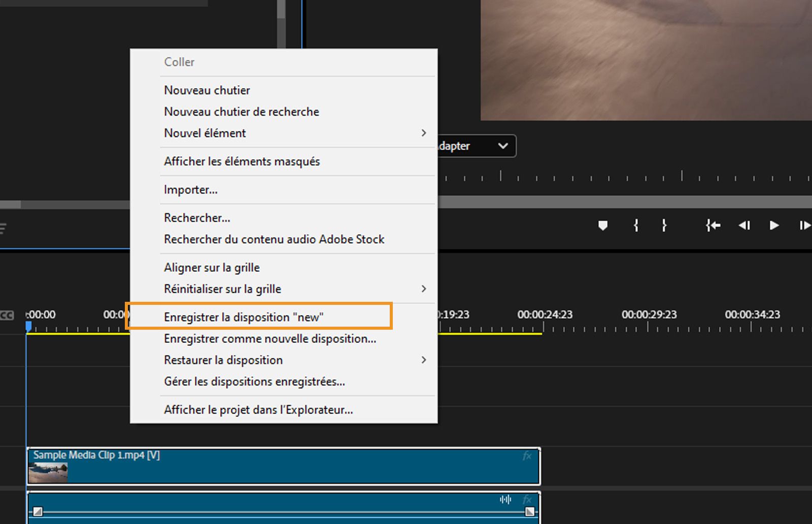Expand the Nouvel élément submenu
Viewport: 812px width, 524px height.
click(x=284, y=133)
